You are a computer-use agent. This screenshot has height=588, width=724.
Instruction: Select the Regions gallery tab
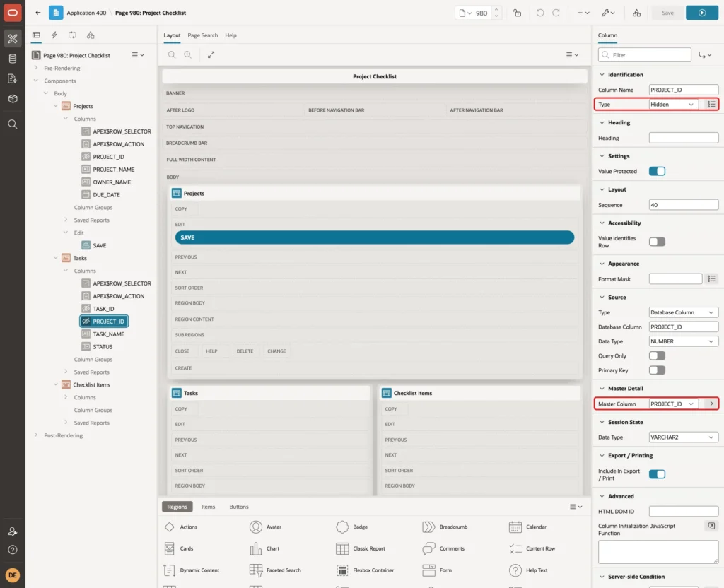tap(177, 507)
